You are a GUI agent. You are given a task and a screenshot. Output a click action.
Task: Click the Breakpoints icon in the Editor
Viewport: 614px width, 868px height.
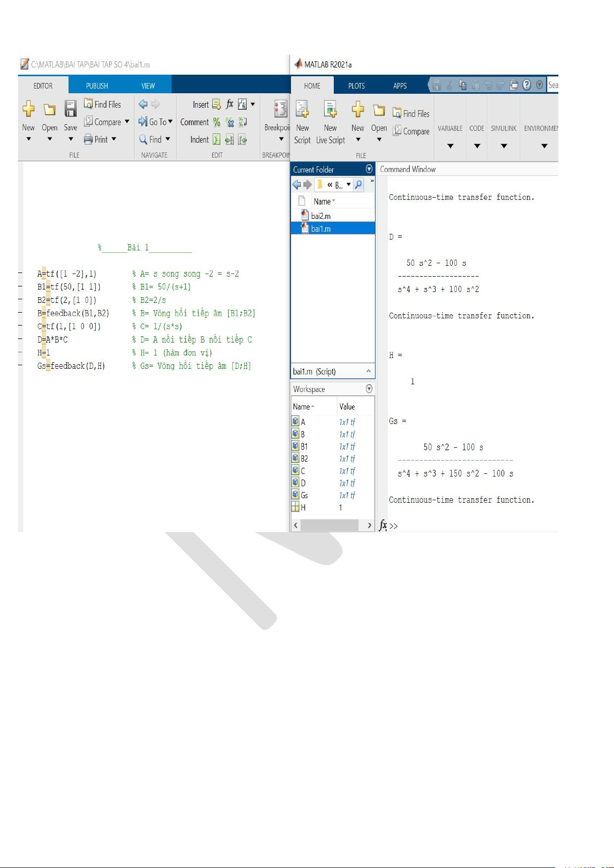point(281,109)
